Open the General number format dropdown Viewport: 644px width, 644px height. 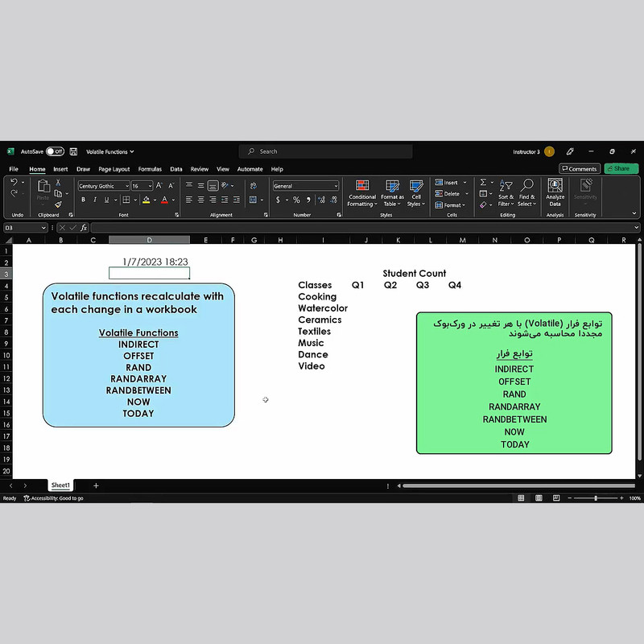(x=335, y=186)
